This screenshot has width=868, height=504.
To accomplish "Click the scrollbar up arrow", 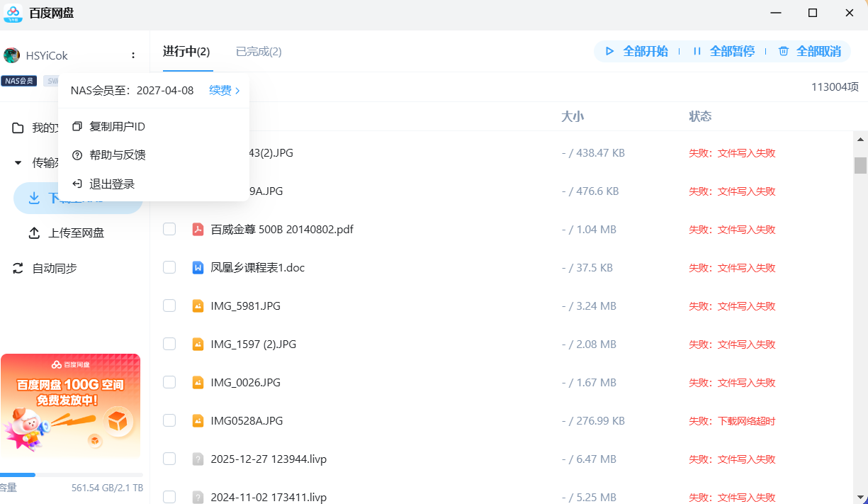I will pyautogui.click(x=860, y=139).
